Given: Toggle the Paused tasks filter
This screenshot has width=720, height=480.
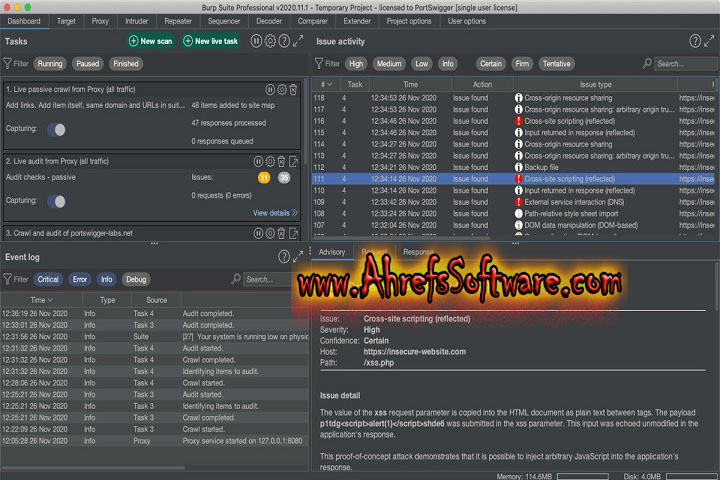Looking at the screenshot, I should coord(88,64).
